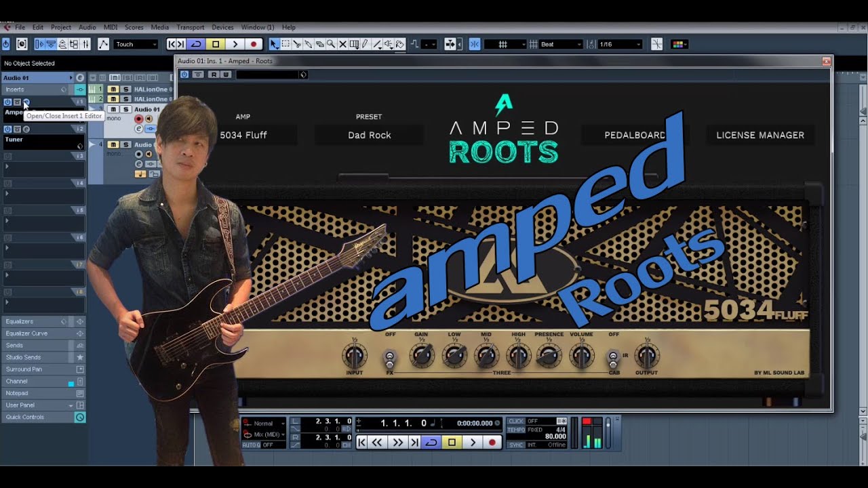Adjust the OUTPUT knob on the amp

click(647, 356)
